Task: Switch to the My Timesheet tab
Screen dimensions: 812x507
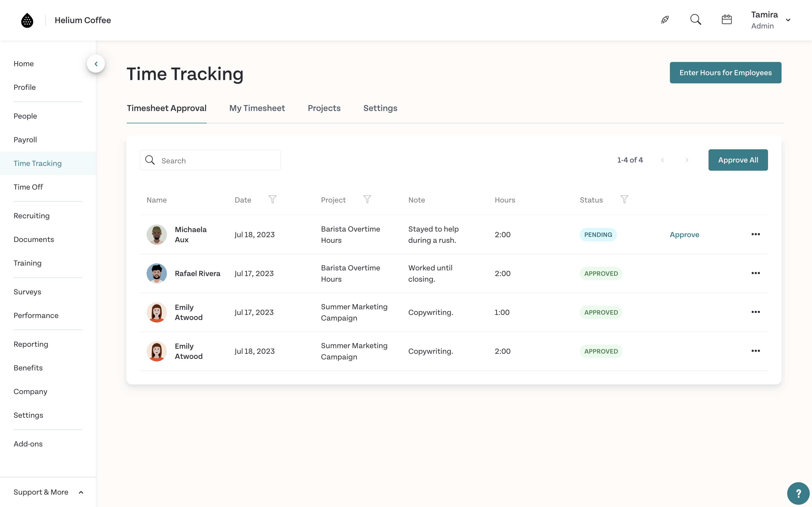Action: tap(257, 108)
